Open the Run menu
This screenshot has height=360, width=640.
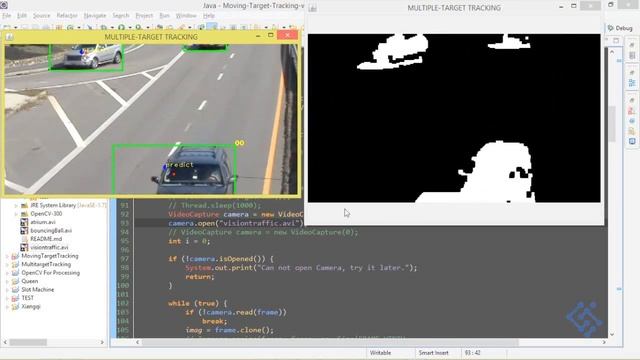164,16
